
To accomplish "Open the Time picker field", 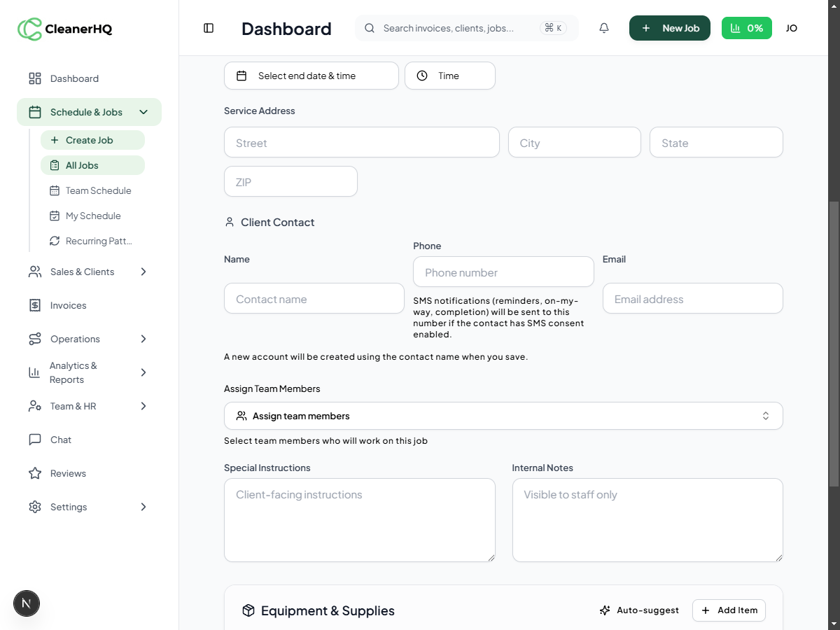I will click(449, 76).
